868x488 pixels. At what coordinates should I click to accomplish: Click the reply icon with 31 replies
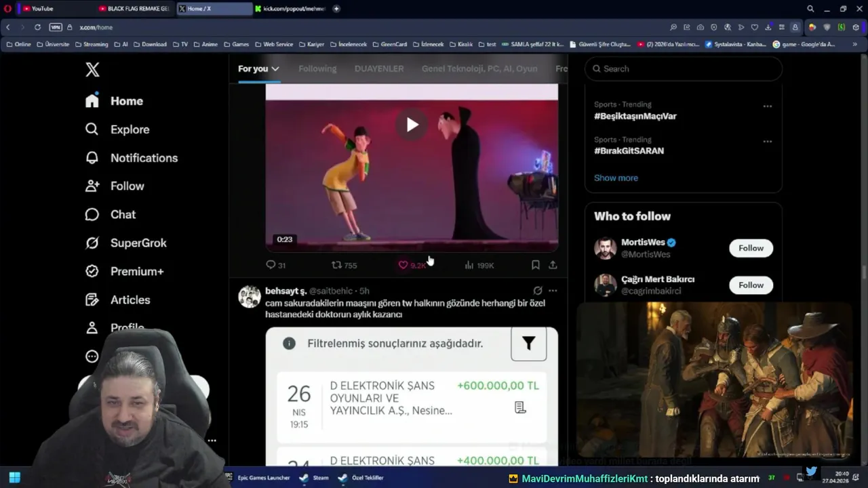click(x=271, y=265)
